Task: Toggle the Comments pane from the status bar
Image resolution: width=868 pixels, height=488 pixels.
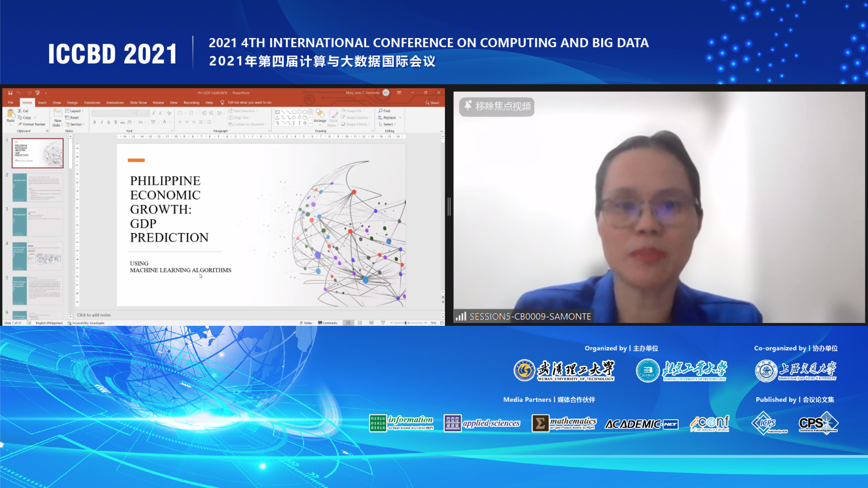Action: click(328, 323)
